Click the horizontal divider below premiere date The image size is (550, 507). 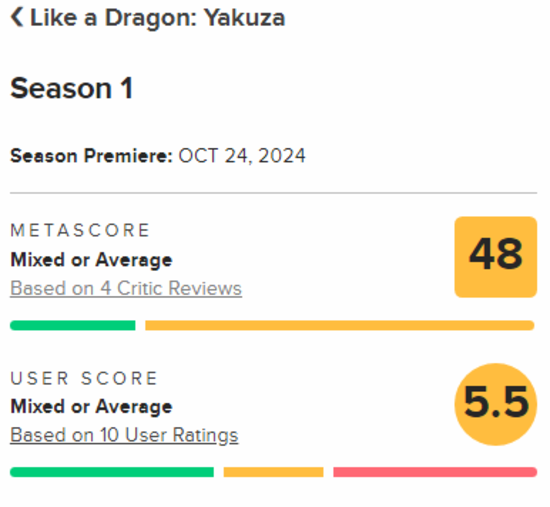(274, 193)
